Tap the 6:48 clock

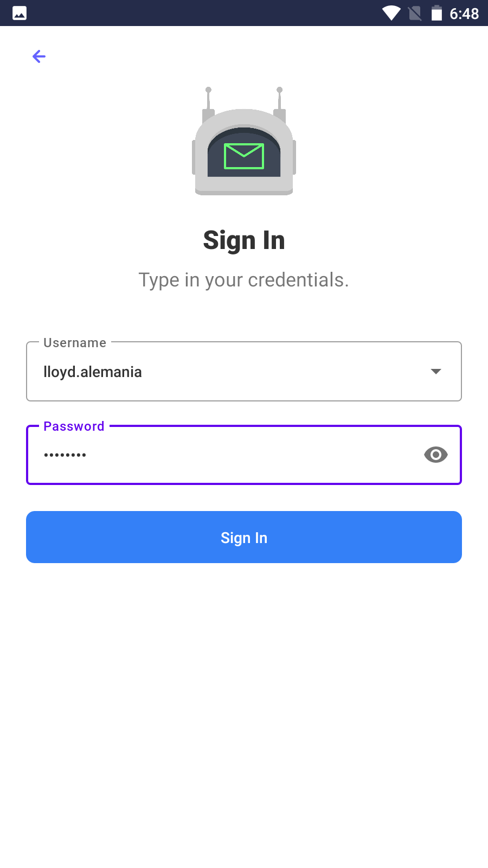tap(464, 14)
